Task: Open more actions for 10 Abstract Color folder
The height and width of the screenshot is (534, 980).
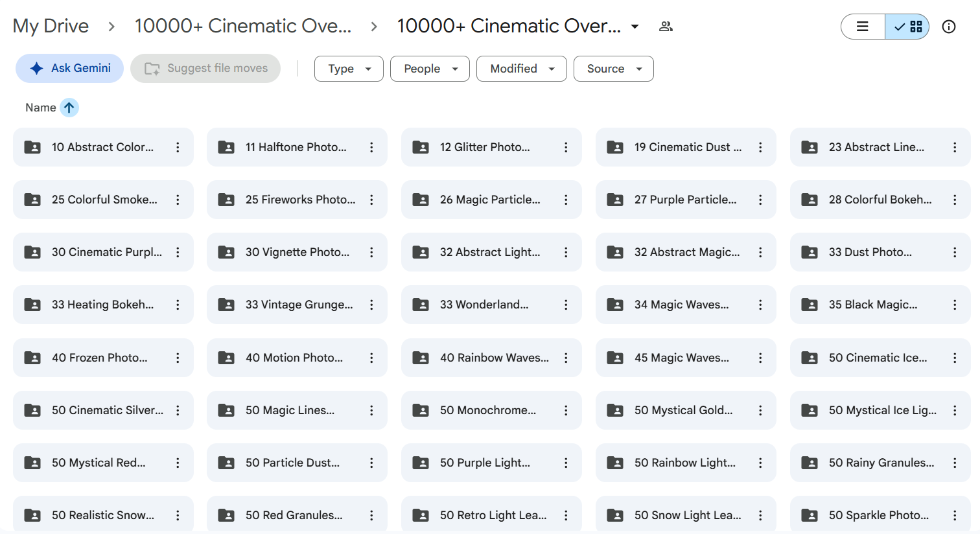Action: [178, 147]
